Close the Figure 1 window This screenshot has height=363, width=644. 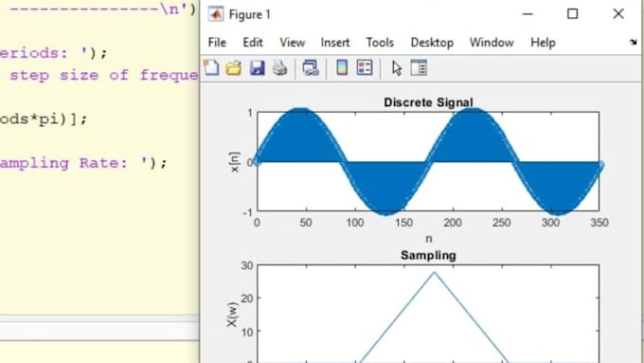click(618, 14)
